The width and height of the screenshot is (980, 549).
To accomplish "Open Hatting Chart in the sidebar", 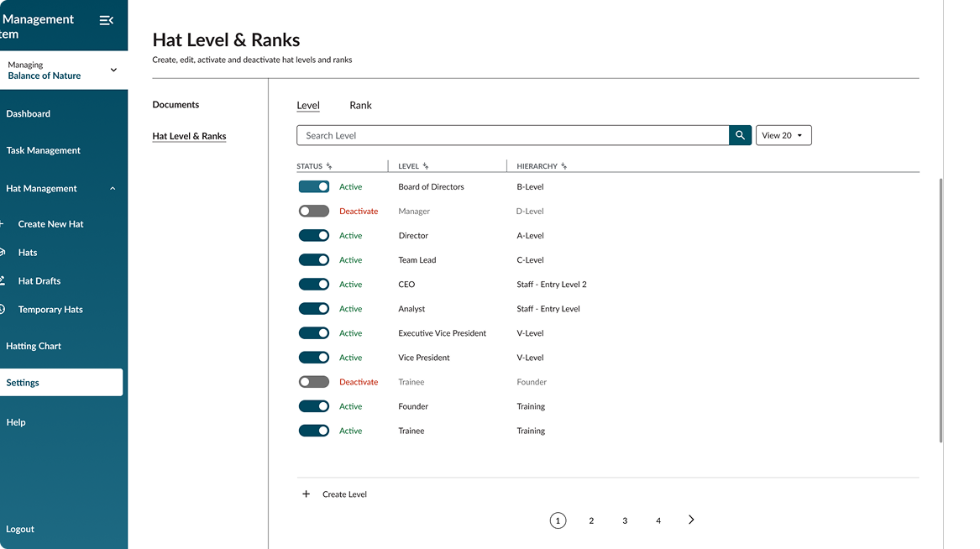I will point(34,346).
